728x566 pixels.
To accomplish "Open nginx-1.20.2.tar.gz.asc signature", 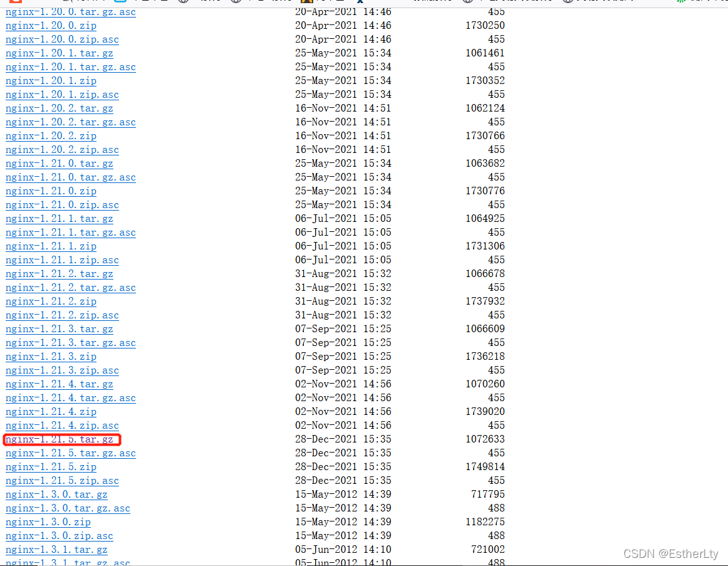I will [x=71, y=122].
